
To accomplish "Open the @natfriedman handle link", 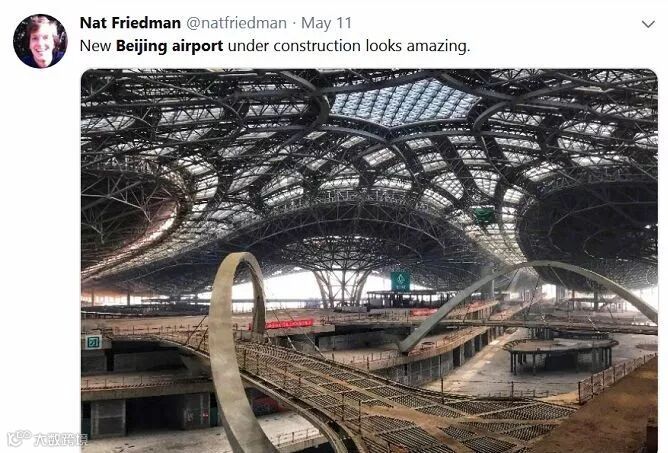I will [x=236, y=23].
